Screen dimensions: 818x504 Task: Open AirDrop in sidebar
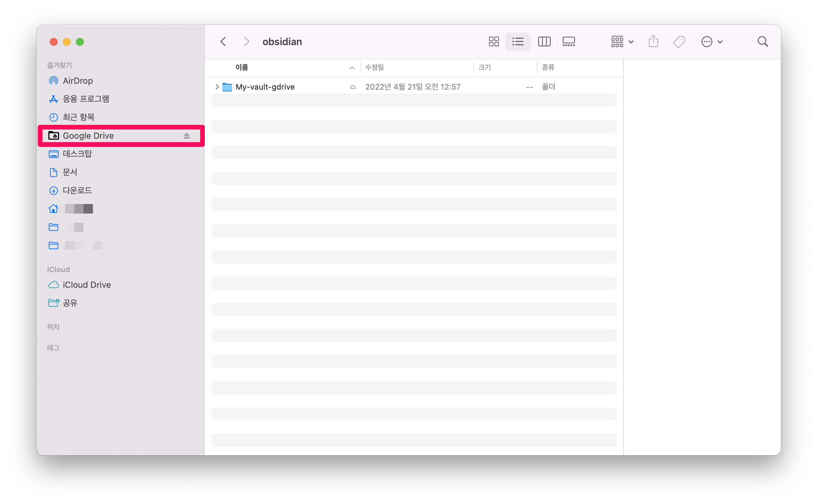coord(78,81)
